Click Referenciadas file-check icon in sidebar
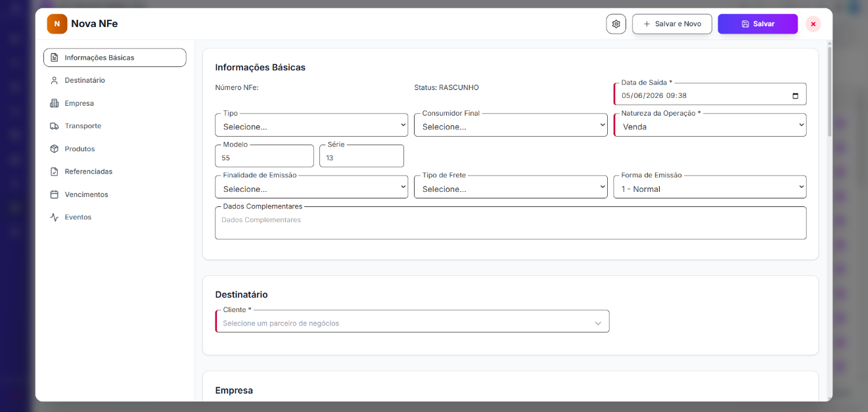 coord(55,172)
